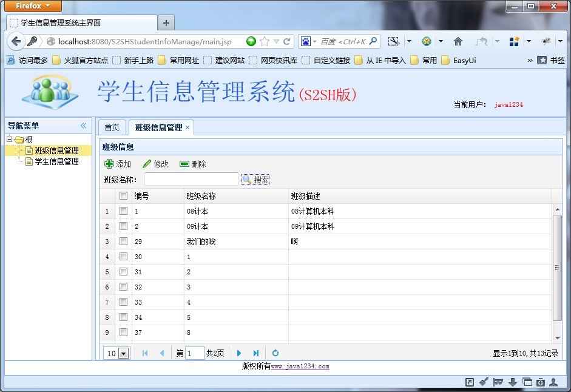Open the www.java1234.com copyright link
The height and width of the screenshot is (392, 571).
coord(300,367)
